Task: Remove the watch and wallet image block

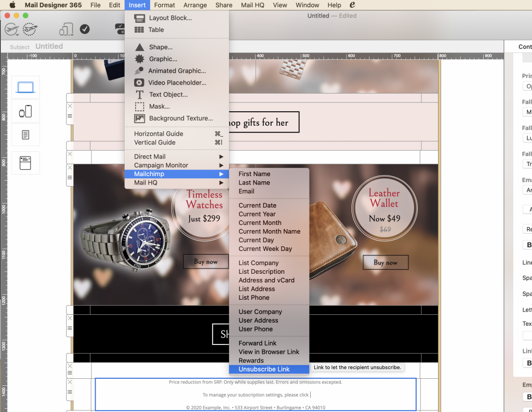Action: coord(70,167)
